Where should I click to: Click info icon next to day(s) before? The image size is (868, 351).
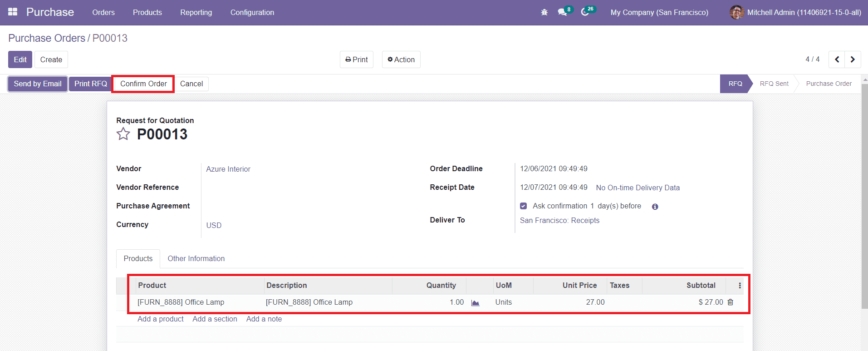[x=655, y=207]
